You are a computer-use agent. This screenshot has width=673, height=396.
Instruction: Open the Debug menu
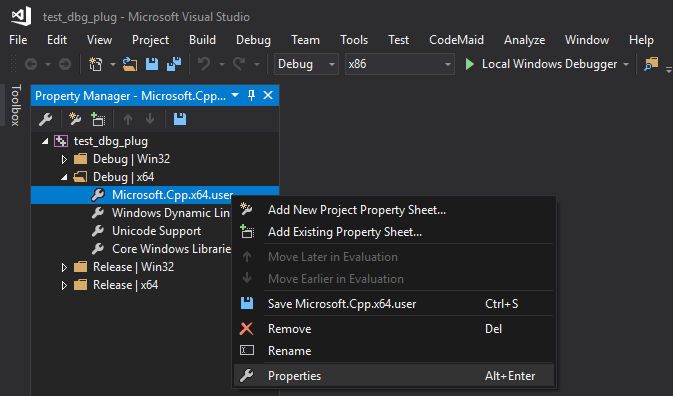point(253,40)
